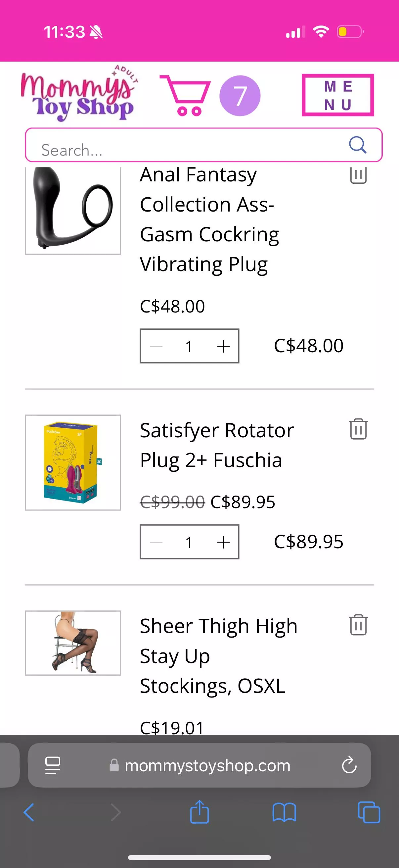Delete the Satisfyer Rotator Plug item
Viewport: 399px width, 868px height.
pos(358,429)
